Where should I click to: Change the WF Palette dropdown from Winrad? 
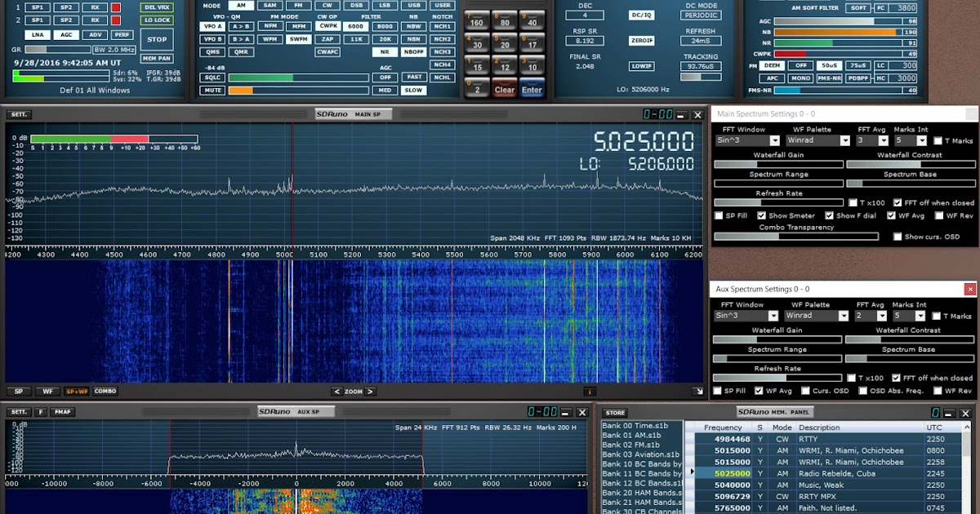pyautogui.click(x=817, y=140)
